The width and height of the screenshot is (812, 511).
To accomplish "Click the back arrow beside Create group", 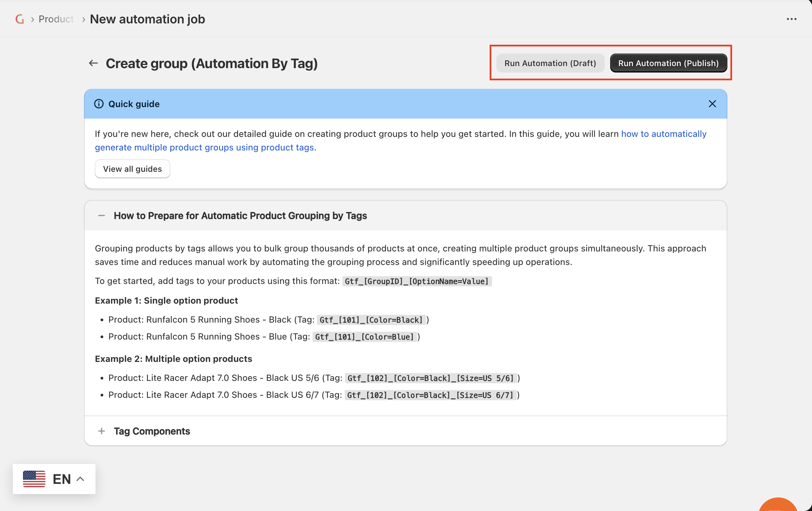I will [x=93, y=63].
